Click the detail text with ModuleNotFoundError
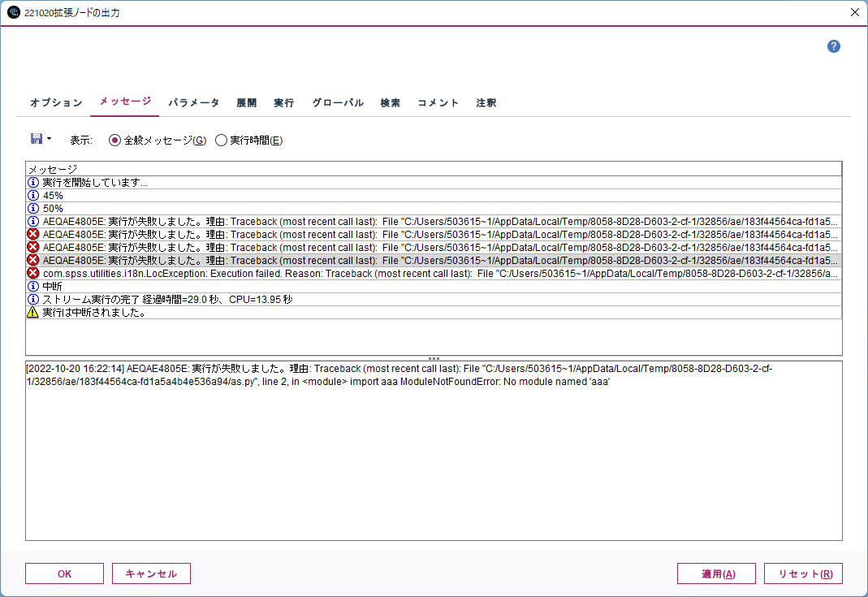This screenshot has width=868, height=597. tap(399, 375)
